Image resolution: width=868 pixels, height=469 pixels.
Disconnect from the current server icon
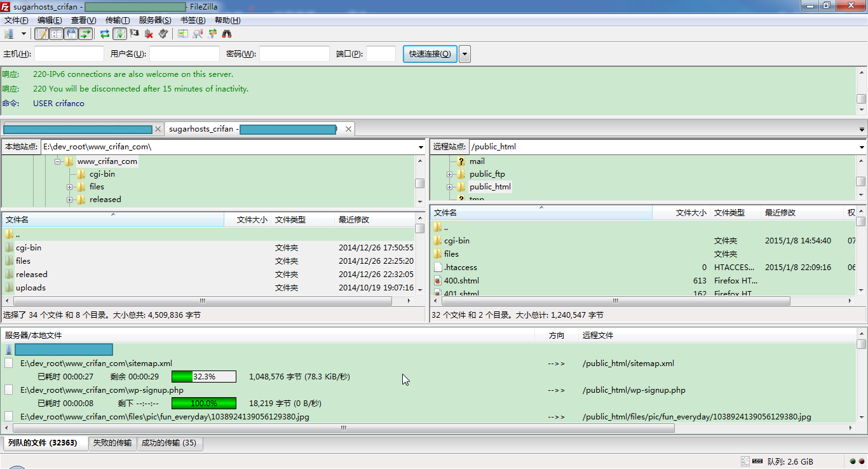pos(149,34)
